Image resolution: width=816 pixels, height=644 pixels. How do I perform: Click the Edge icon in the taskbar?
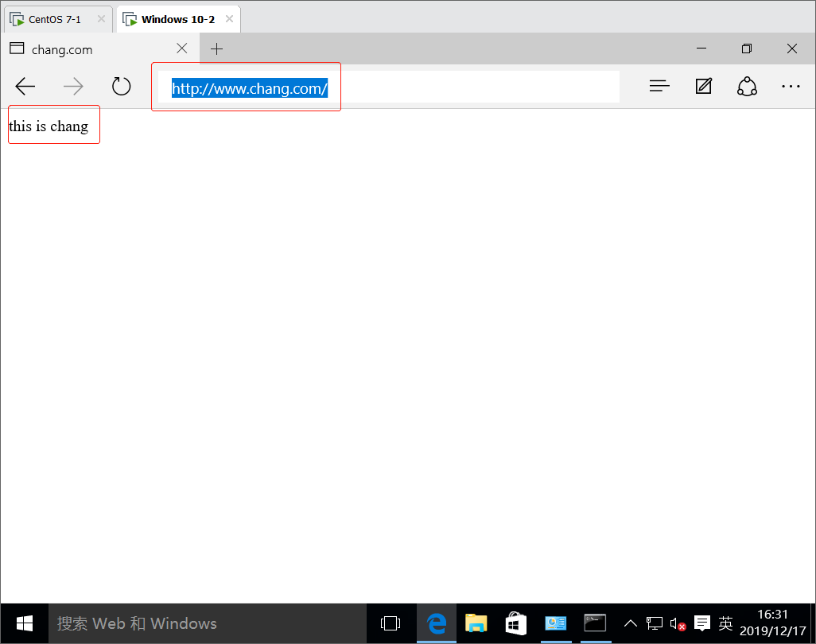(437, 623)
